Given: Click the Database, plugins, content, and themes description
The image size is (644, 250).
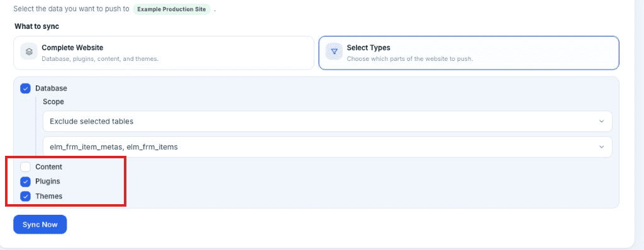Looking at the screenshot, I should (100, 58).
